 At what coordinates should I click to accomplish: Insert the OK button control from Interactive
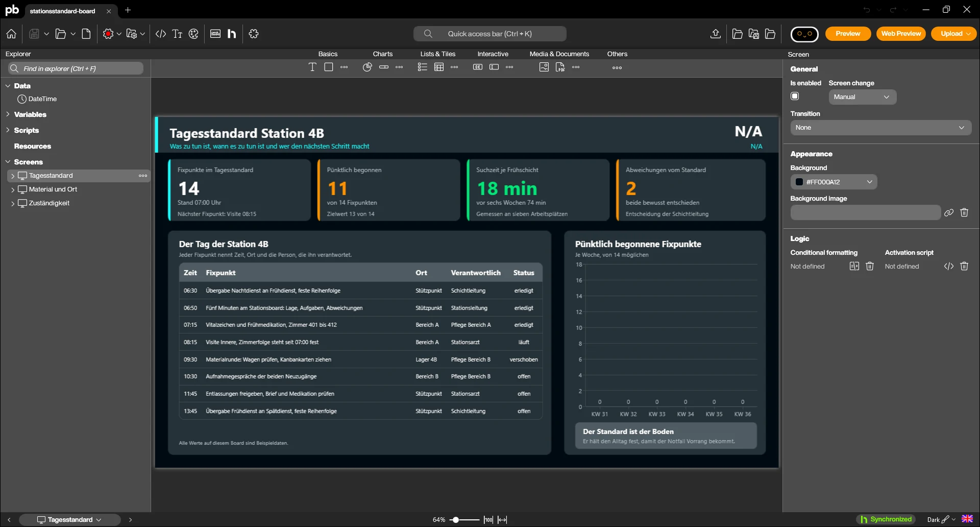(x=478, y=67)
